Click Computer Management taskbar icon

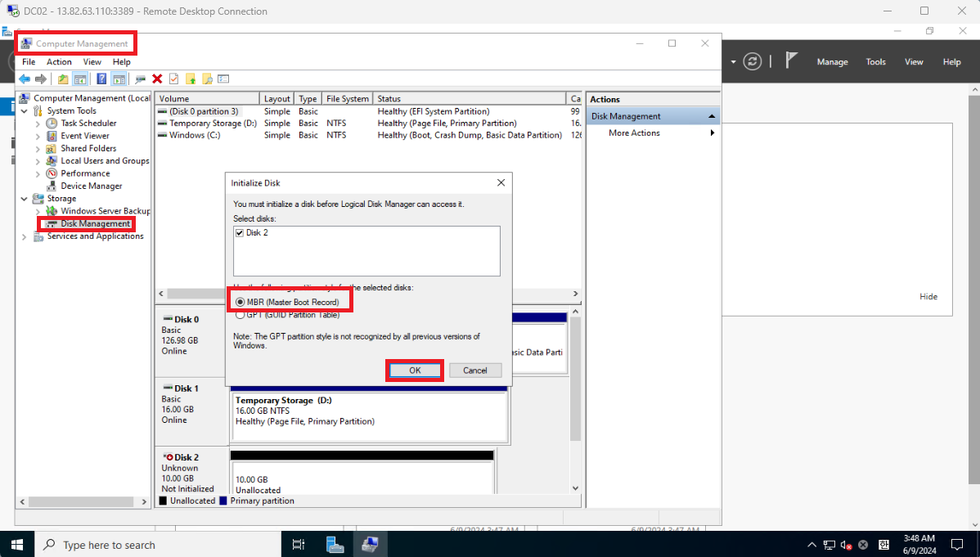pyautogui.click(x=370, y=545)
